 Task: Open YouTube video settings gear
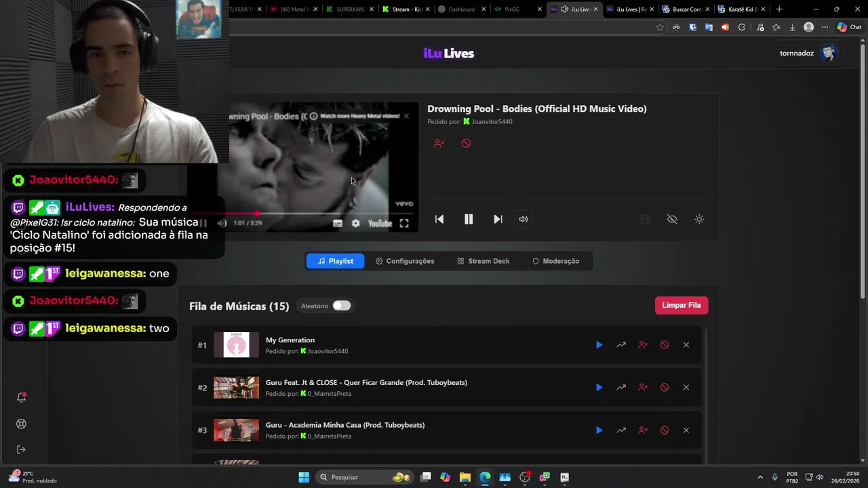355,223
